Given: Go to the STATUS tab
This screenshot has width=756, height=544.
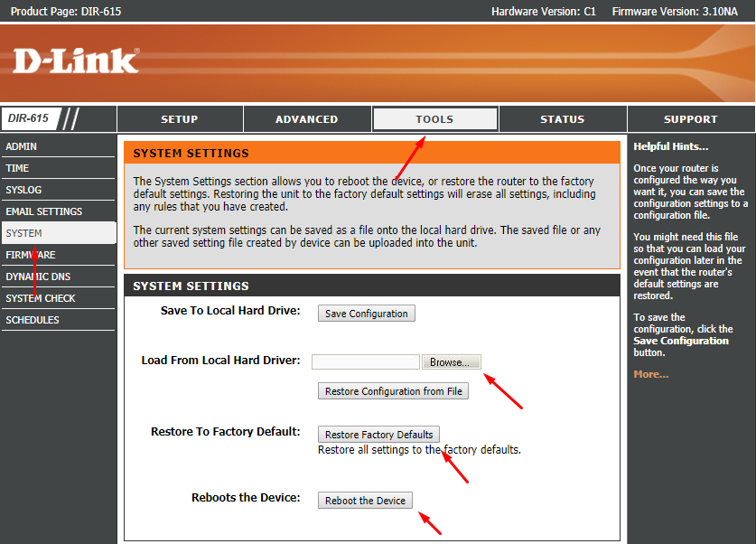Looking at the screenshot, I should 562,119.
